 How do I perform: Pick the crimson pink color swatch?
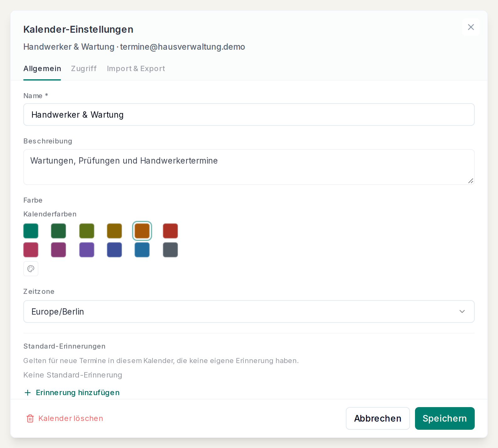31,250
